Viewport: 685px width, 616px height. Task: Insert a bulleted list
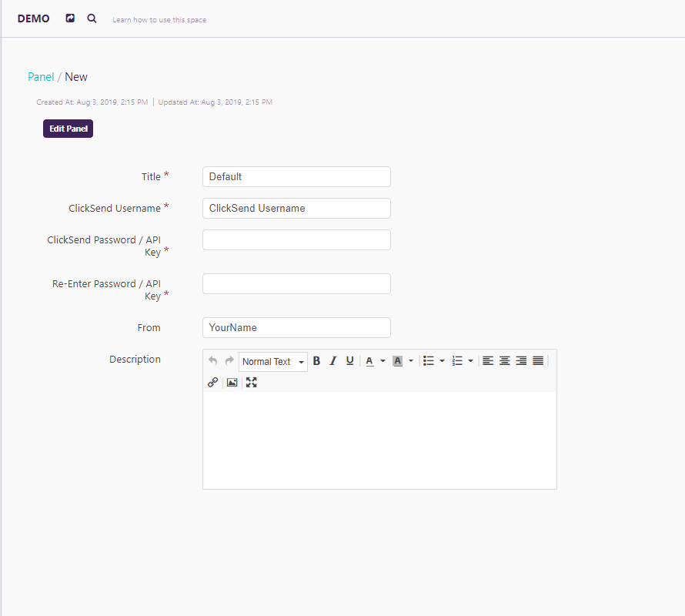[429, 360]
